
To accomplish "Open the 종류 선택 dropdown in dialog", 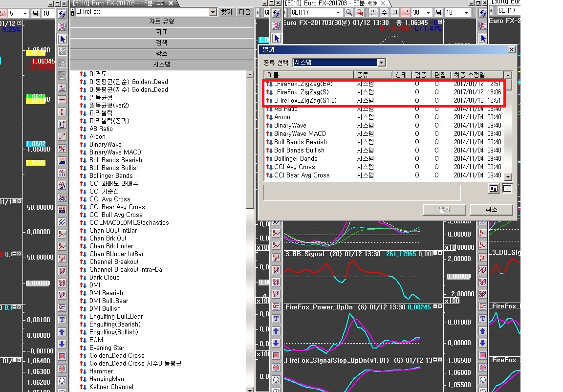I will point(381,63).
